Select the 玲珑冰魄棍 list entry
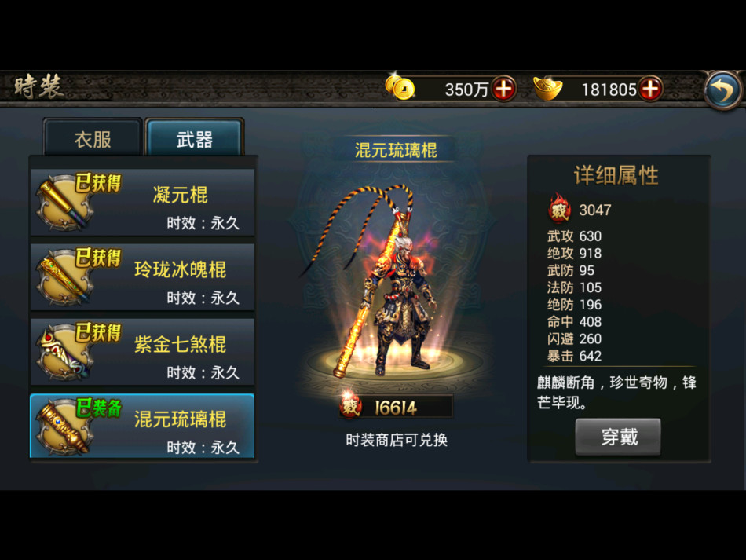746x560 pixels. 143,277
